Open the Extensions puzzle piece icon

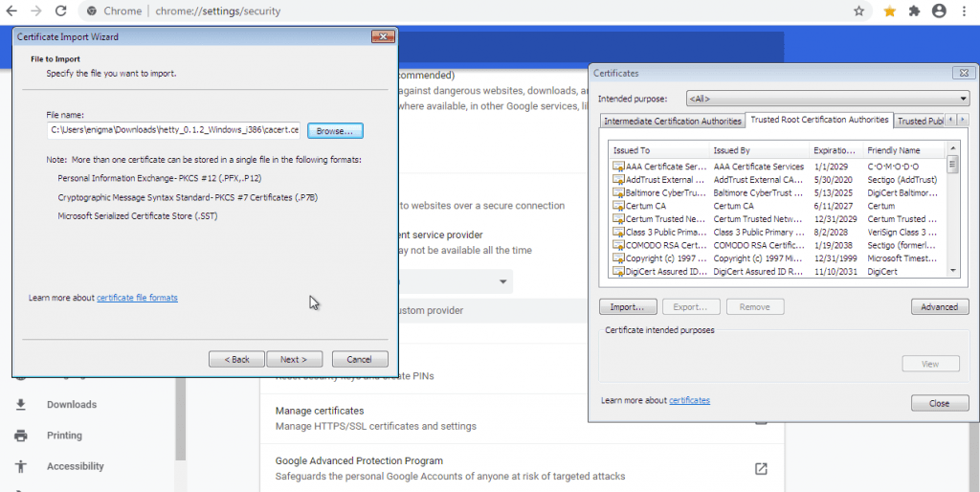click(914, 11)
